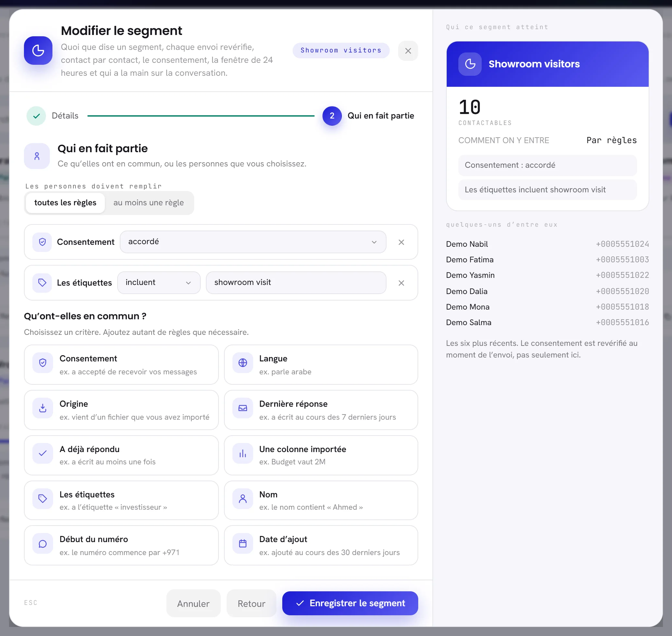The image size is (672, 636).
Task: Remove the Consentement rule
Action: click(401, 242)
